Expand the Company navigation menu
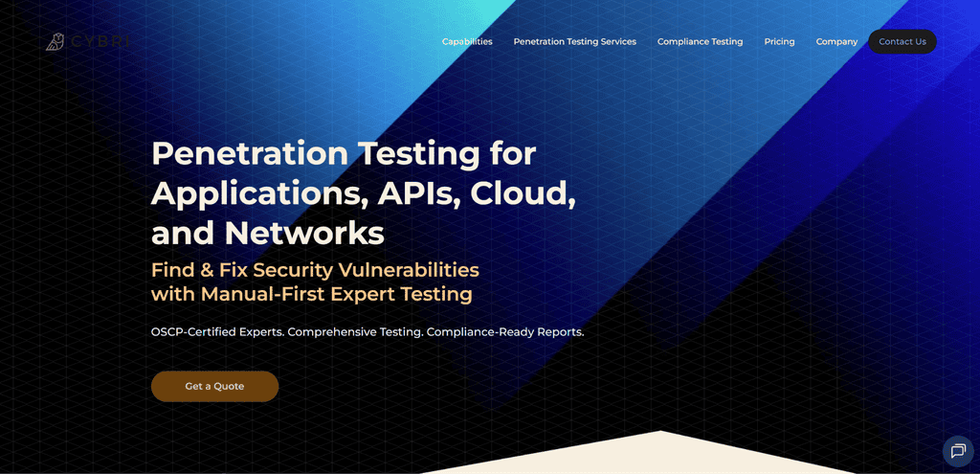This screenshot has width=980, height=474. [836, 41]
